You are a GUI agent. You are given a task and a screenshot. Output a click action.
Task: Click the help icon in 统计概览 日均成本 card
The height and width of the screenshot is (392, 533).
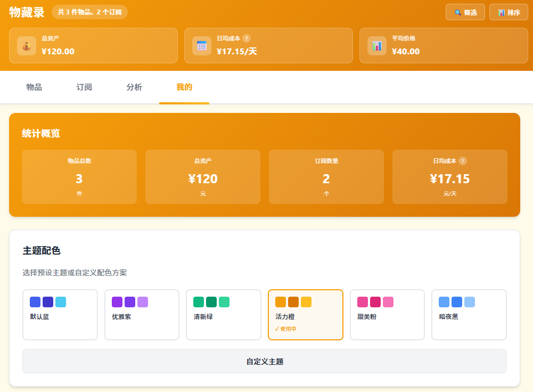(463, 161)
